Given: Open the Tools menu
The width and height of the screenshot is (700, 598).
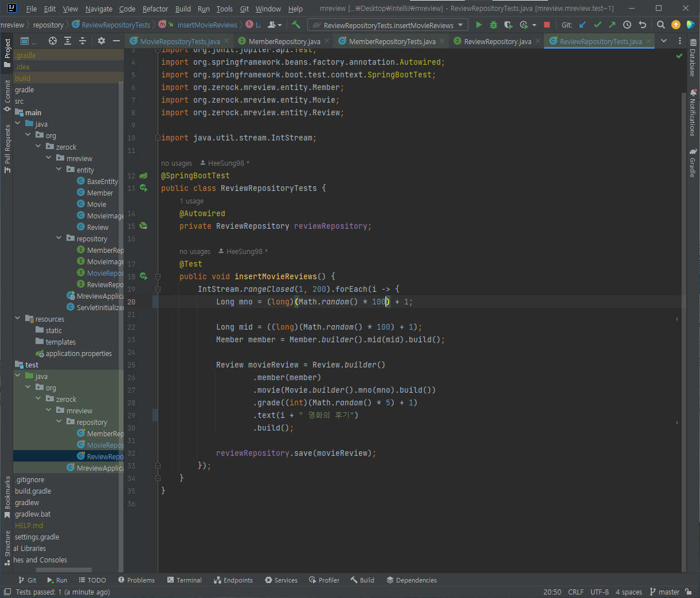Looking at the screenshot, I should pos(225,9).
